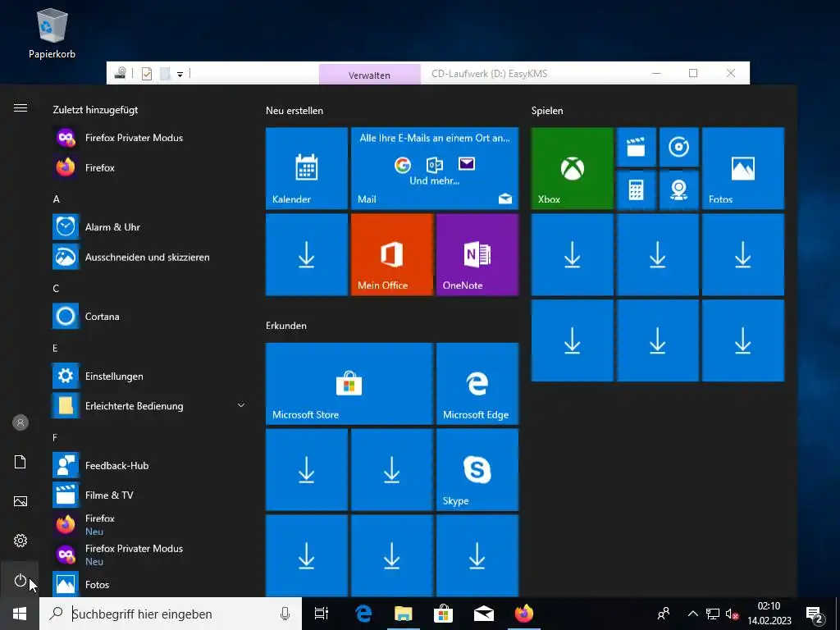
Task: Click the Neu erstellen group title
Action: tap(294, 111)
